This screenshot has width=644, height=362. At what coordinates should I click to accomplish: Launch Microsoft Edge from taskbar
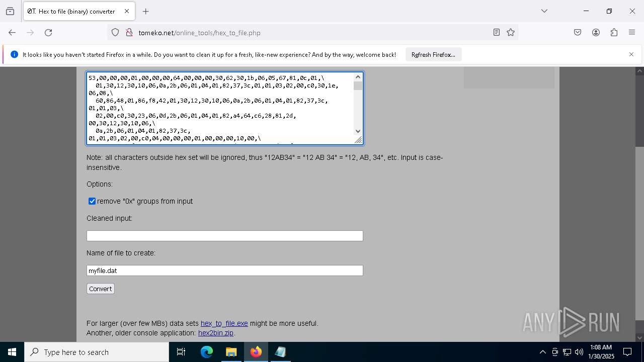pos(207,352)
